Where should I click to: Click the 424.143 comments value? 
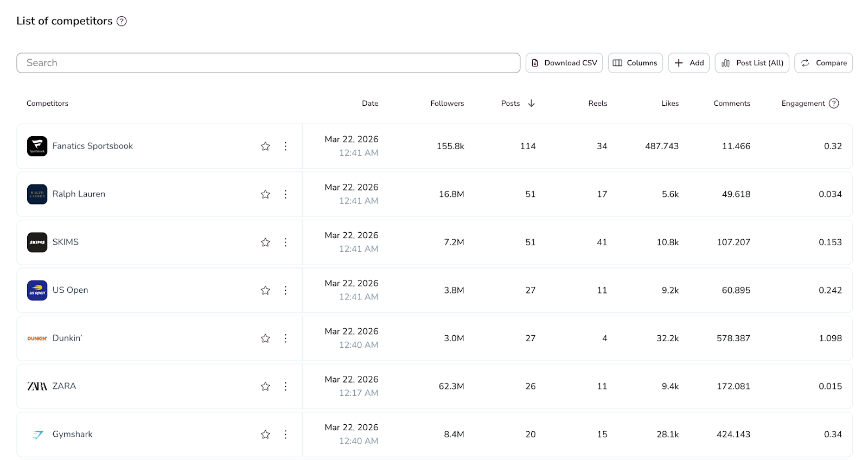[x=733, y=435]
